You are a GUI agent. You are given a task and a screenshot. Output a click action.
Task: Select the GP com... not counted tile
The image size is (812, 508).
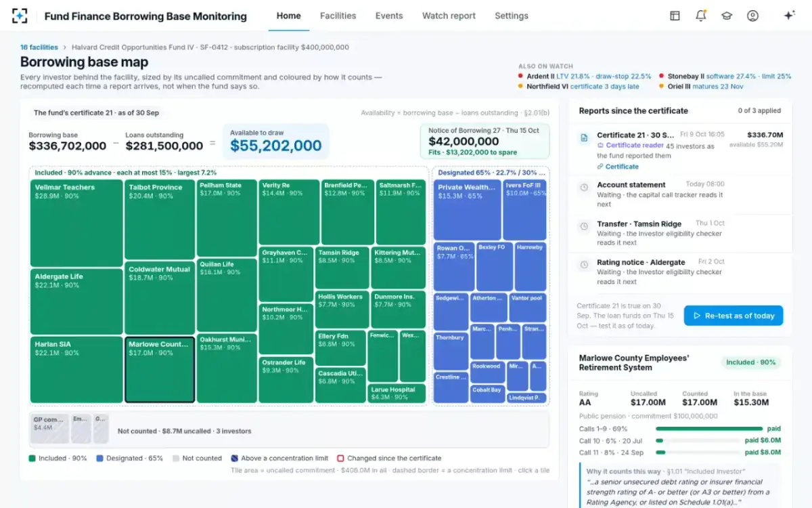point(50,429)
